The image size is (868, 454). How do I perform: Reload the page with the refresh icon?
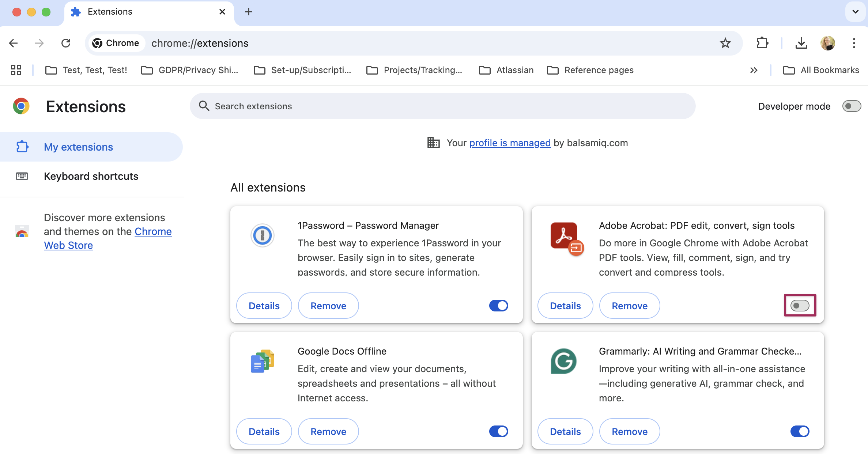pos(66,43)
